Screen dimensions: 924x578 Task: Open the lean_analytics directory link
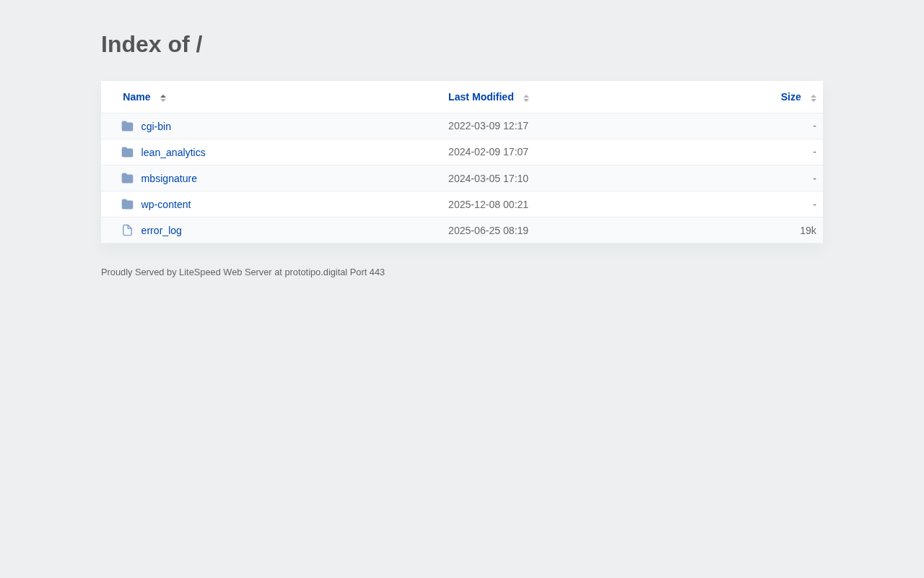(173, 152)
